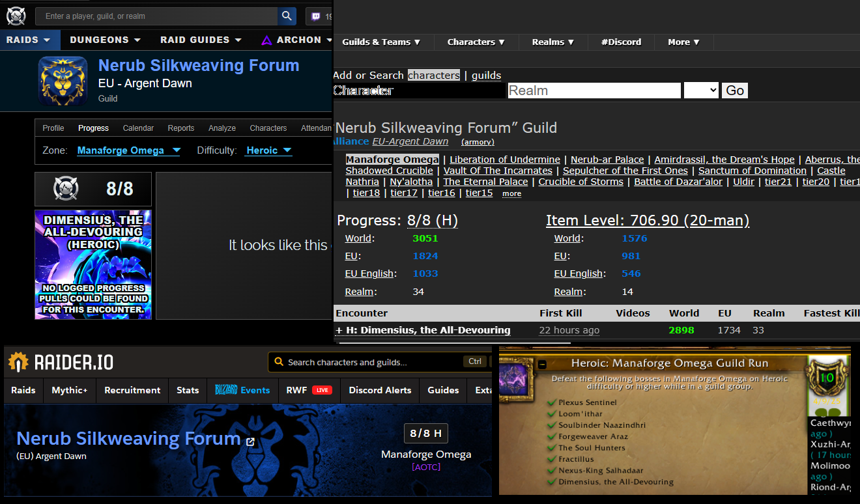The image size is (860, 504).
Task: Open Recruitment in the Raider.IO nav
Action: (132, 390)
